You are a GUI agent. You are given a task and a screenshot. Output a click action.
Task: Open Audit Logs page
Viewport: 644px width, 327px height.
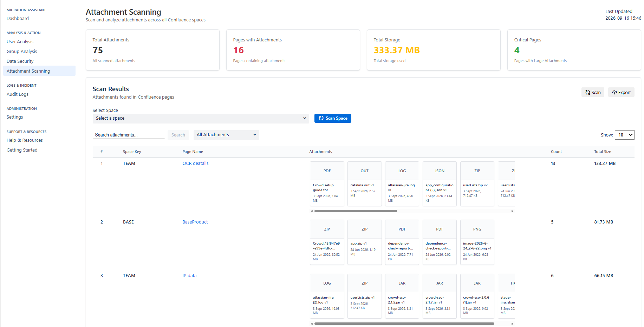pyautogui.click(x=18, y=94)
